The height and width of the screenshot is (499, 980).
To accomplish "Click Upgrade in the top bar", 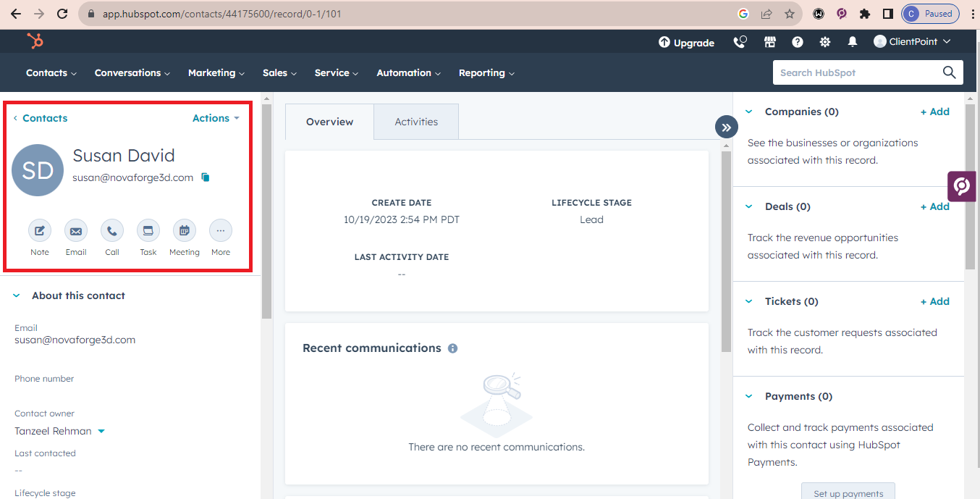I will coord(686,43).
